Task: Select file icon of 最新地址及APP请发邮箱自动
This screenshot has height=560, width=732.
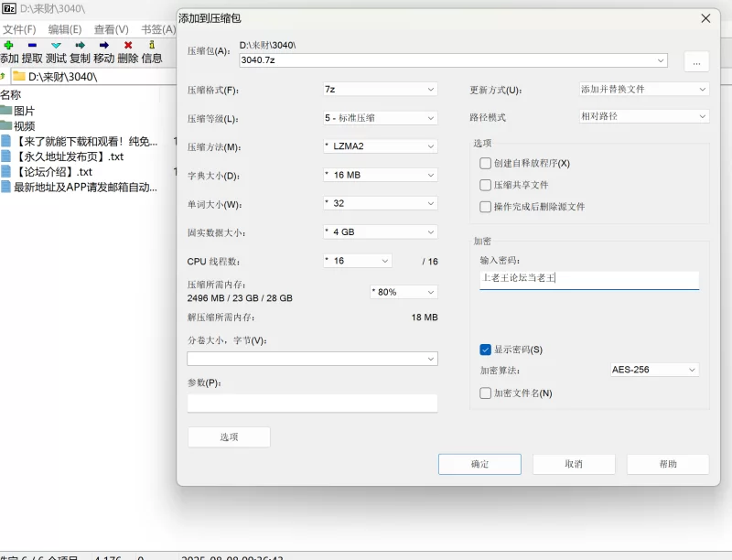Action: (x=5, y=188)
